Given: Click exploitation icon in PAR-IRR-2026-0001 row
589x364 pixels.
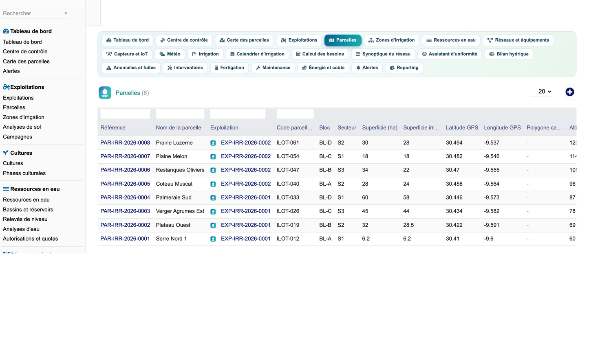Looking at the screenshot, I should (213, 239).
